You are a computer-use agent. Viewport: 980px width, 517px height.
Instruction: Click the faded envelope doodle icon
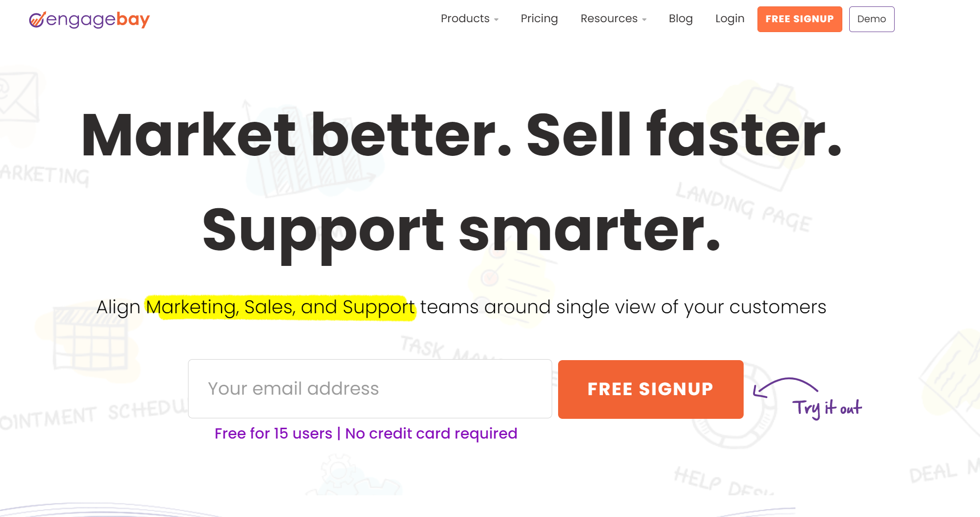19,96
